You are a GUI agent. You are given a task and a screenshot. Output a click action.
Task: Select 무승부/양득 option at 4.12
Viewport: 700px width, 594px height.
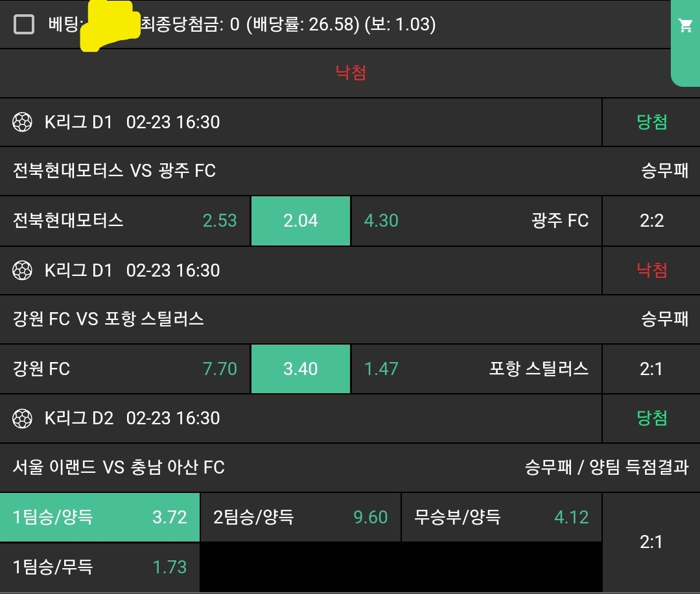coord(502,517)
